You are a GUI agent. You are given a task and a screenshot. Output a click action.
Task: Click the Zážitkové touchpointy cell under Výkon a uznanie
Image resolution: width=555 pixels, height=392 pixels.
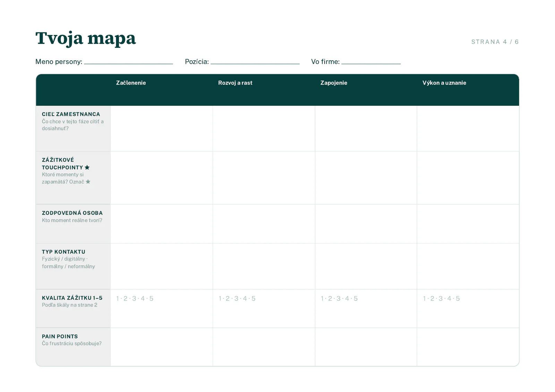(x=468, y=178)
